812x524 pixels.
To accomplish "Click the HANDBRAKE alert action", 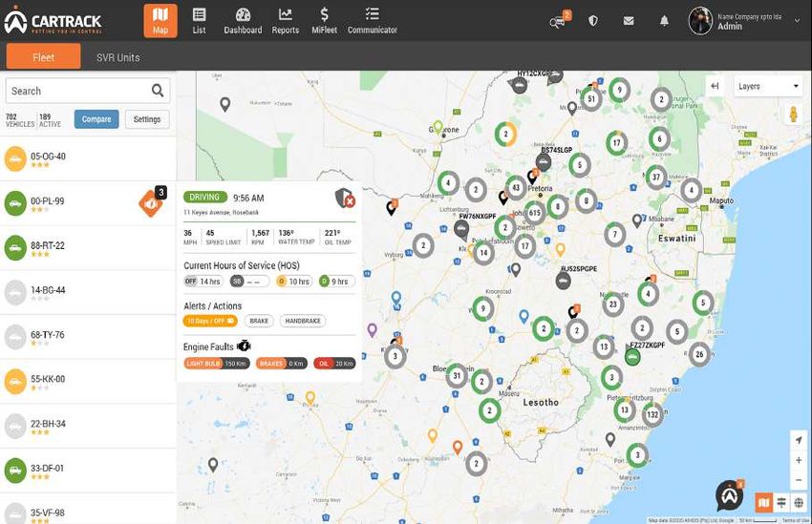I will coord(303,321).
